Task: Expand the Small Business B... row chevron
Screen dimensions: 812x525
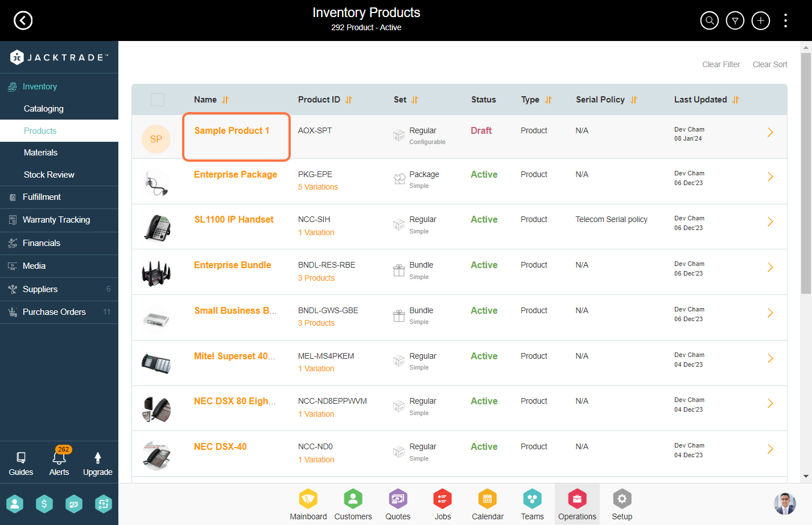Action: (x=770, y=313)
